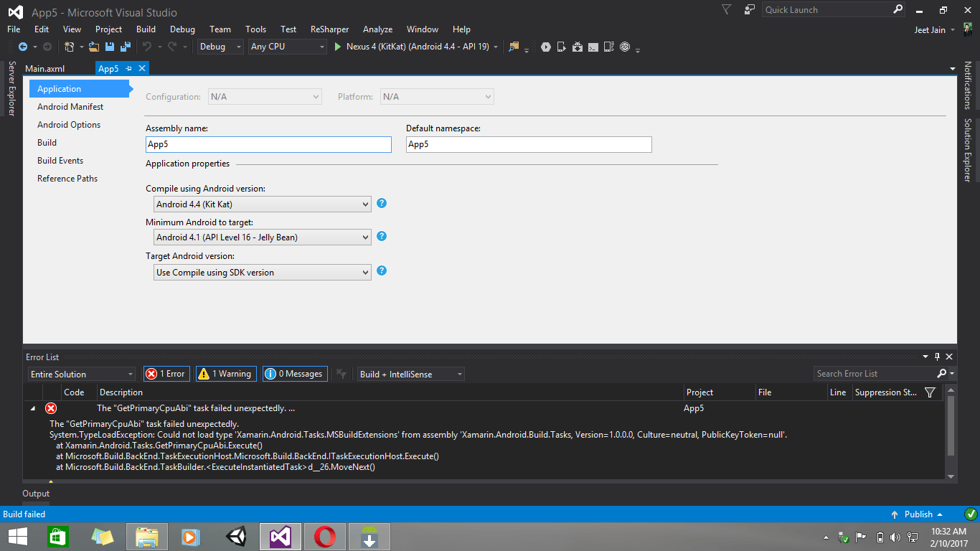The image size is (980, 551).
Task: Click the Save floppy disk icon
Action: click(110, 47)
